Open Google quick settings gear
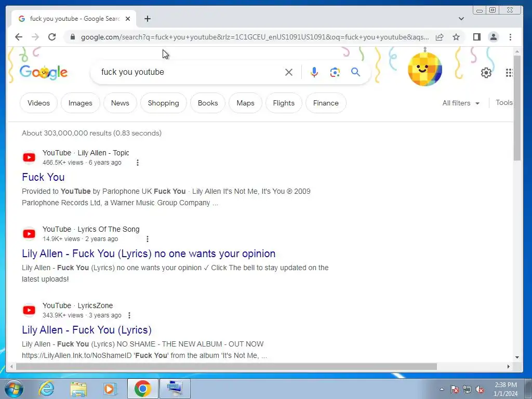The width and height of the screenshot is (532, 399). point(486,72)
